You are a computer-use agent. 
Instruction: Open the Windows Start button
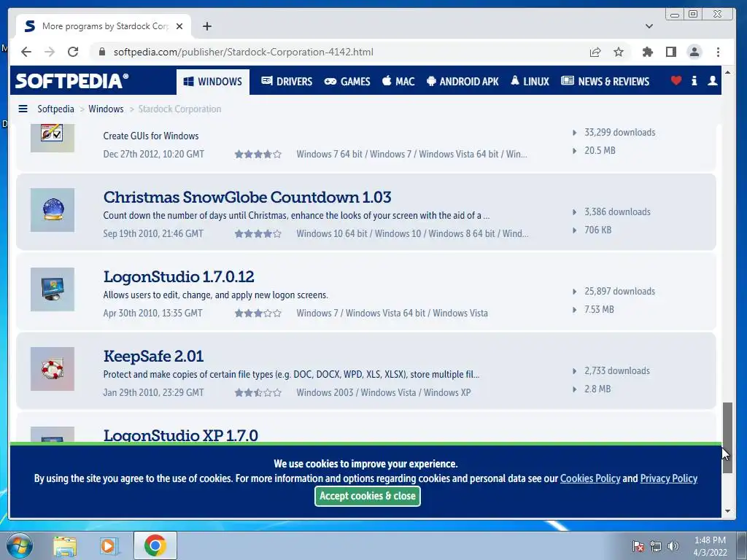click(19, 545)
